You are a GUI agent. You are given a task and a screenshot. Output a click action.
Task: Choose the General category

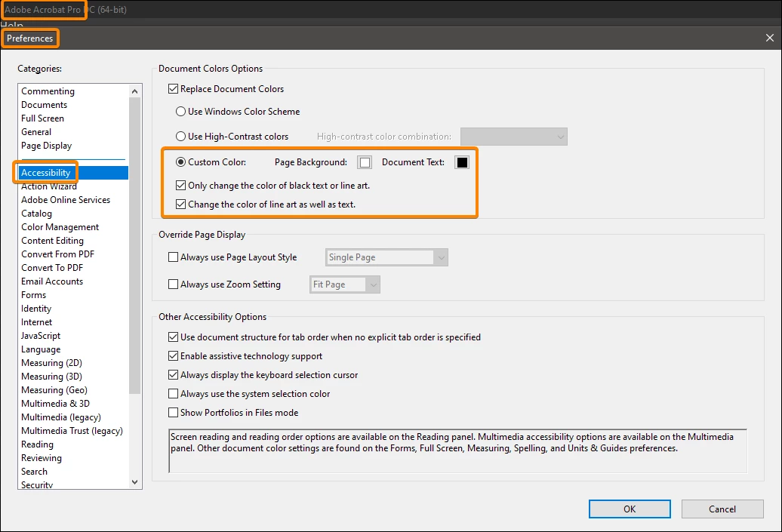point(73,132)
